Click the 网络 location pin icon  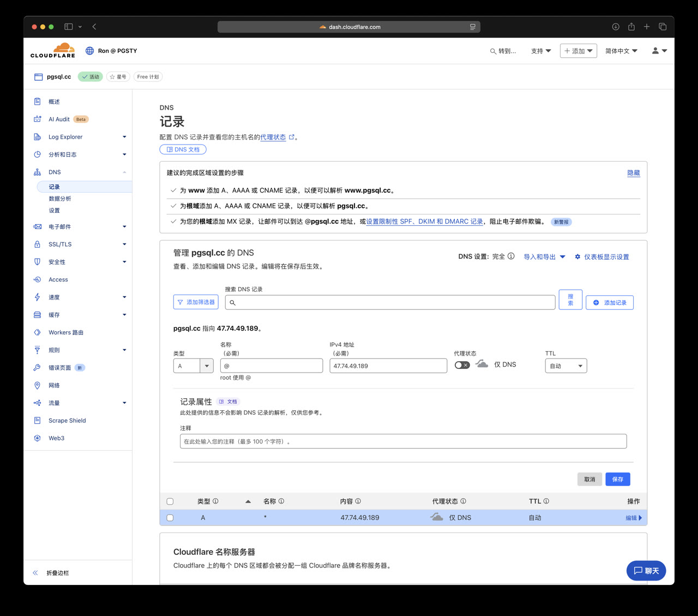pyautogui.click(x=37, y=385)
